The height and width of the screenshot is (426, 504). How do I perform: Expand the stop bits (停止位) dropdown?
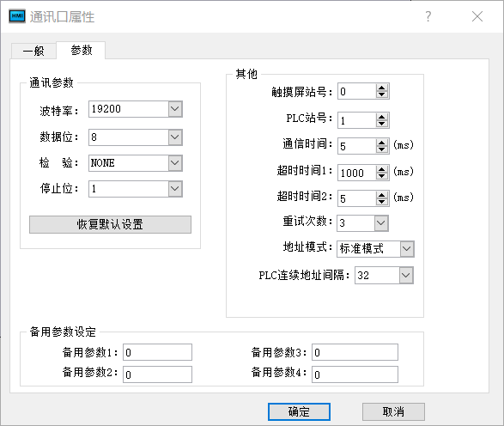[x=175, y=189]
